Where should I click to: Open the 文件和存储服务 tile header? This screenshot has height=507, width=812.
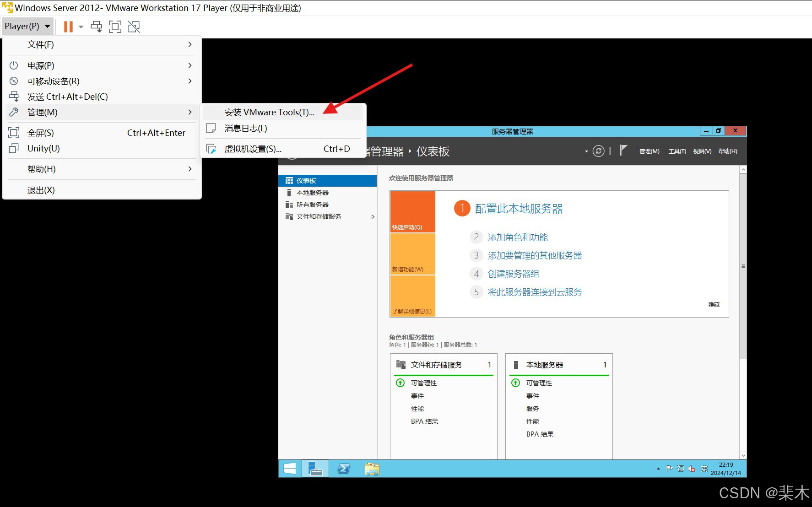click(x=444, y=365)
